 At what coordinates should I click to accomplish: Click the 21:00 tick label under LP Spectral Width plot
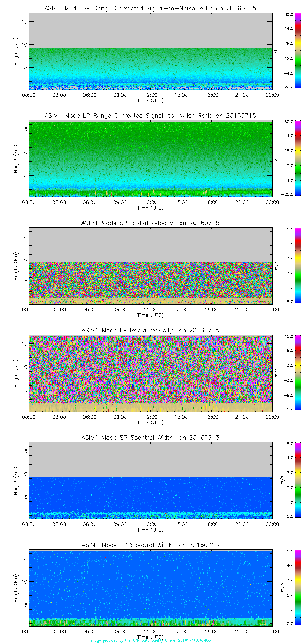(x=242, y=631)
